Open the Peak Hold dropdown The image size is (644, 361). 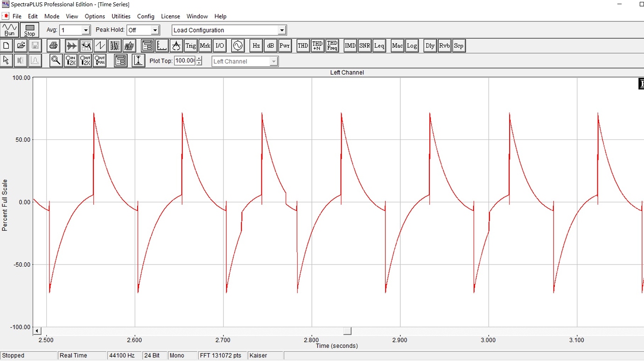click(x=155, y=30)
